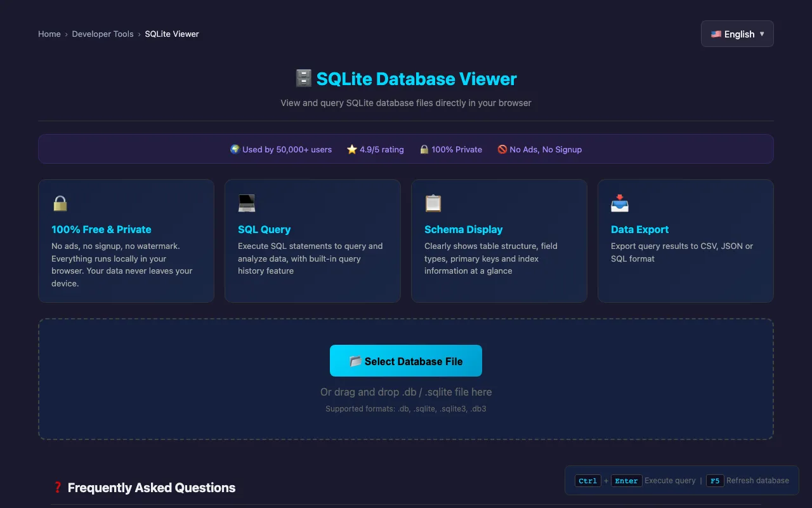The height and width of the screenshot is (508, 812).
Task: Open the English language dropdown
Action: point(737,34)
